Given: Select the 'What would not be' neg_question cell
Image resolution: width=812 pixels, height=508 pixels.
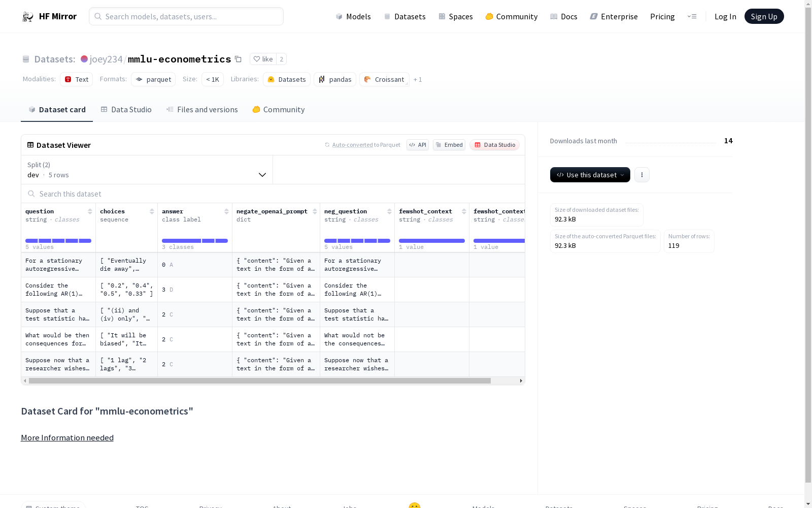Looking at the screenshot, I should click(357, 339).
